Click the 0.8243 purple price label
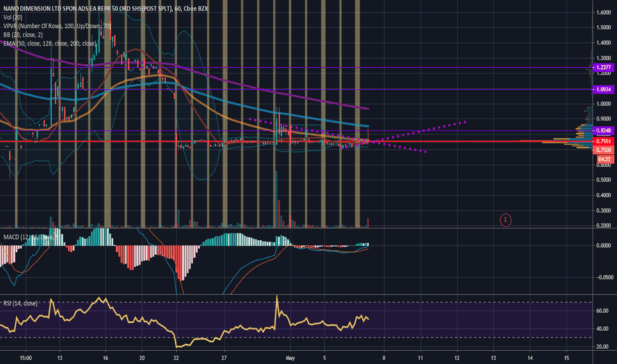 pos(603,130)
